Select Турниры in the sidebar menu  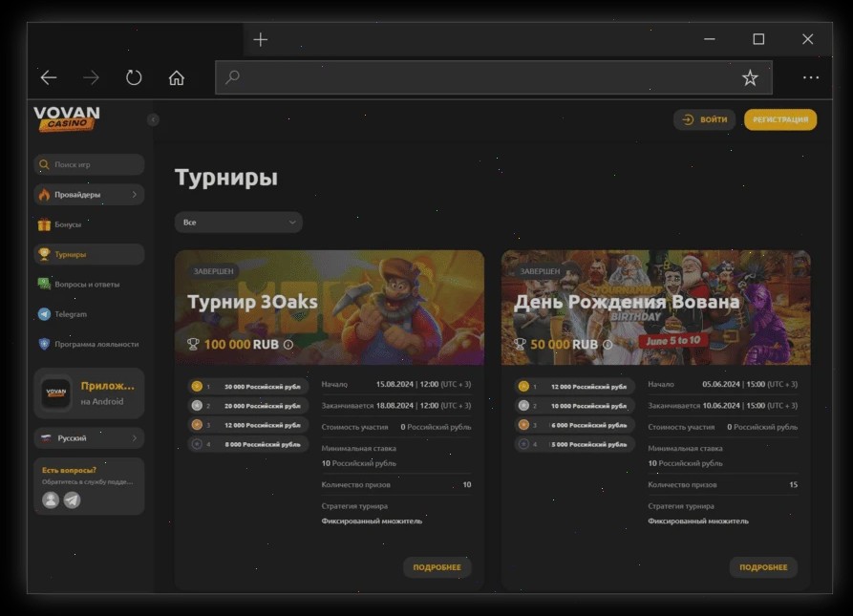pyautogui.click(x=89, y=254)
